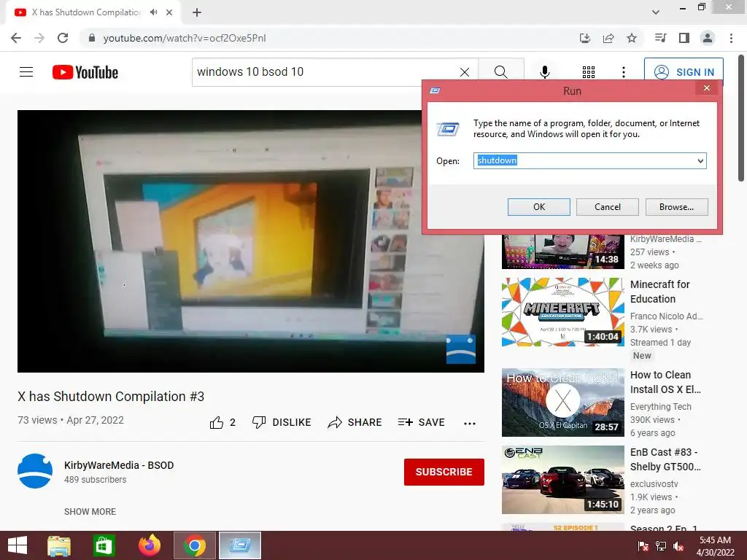Open the Minecraft for Education title link
747x560 pixels.
coord(659,292)
